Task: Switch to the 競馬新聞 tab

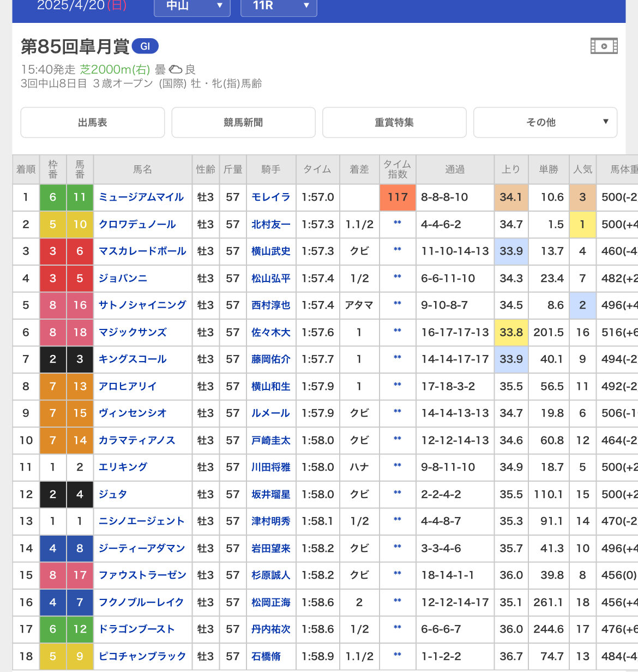Action: 243,122
